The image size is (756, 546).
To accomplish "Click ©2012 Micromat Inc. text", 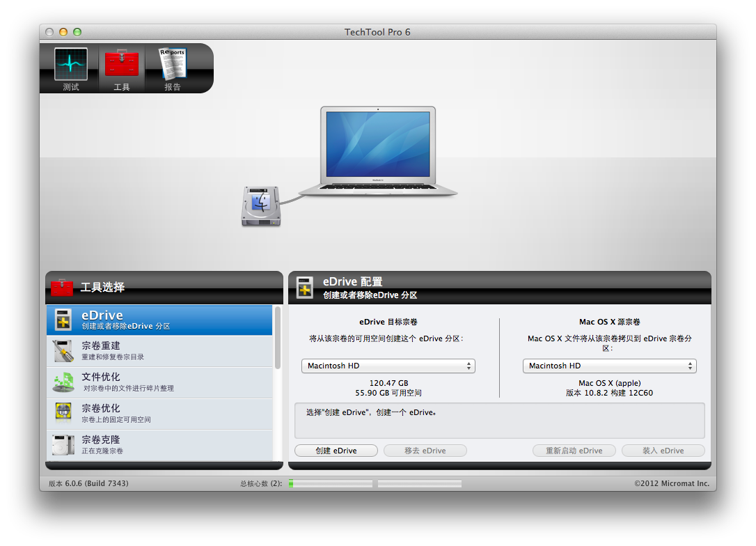I will click(x=672, y=483).
